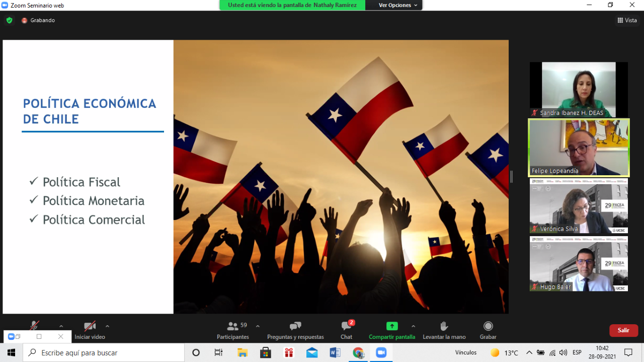
Task: Click the green Compartir pantalla icon
Action: [392, 326]
